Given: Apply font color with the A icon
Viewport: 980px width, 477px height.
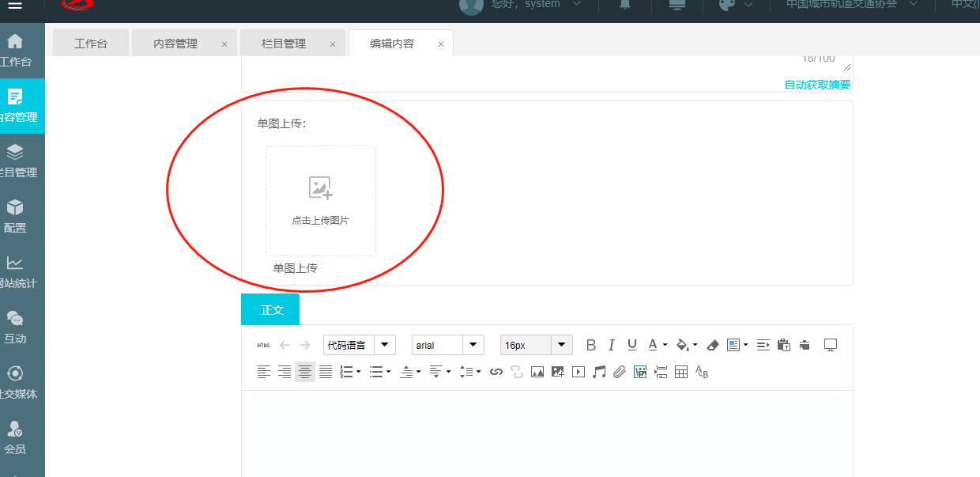Looking at the screenshot, I should tap(653, 345).
